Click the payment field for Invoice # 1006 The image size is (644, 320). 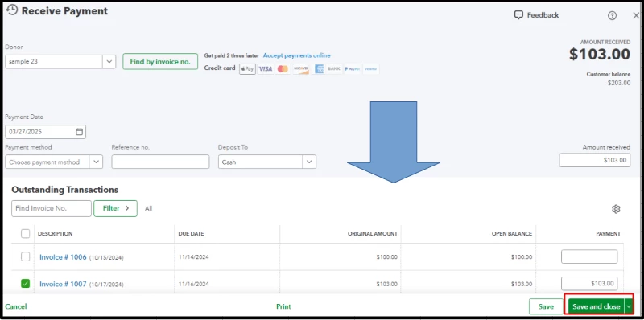coord(589,256)
